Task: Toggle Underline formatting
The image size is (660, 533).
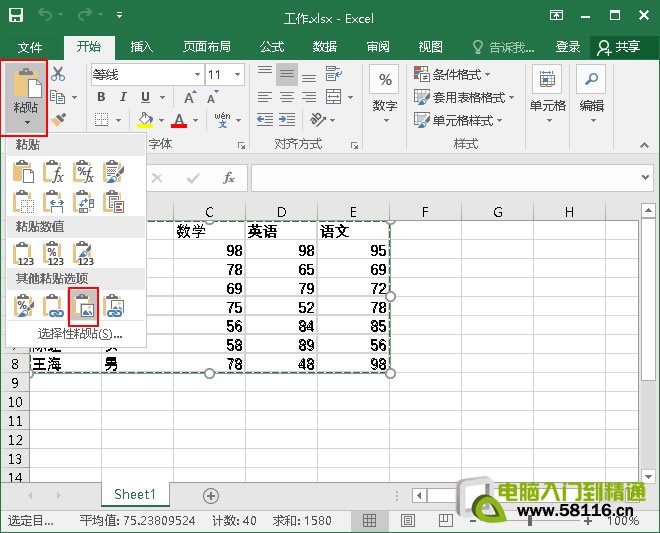Action: pos(145,97)
